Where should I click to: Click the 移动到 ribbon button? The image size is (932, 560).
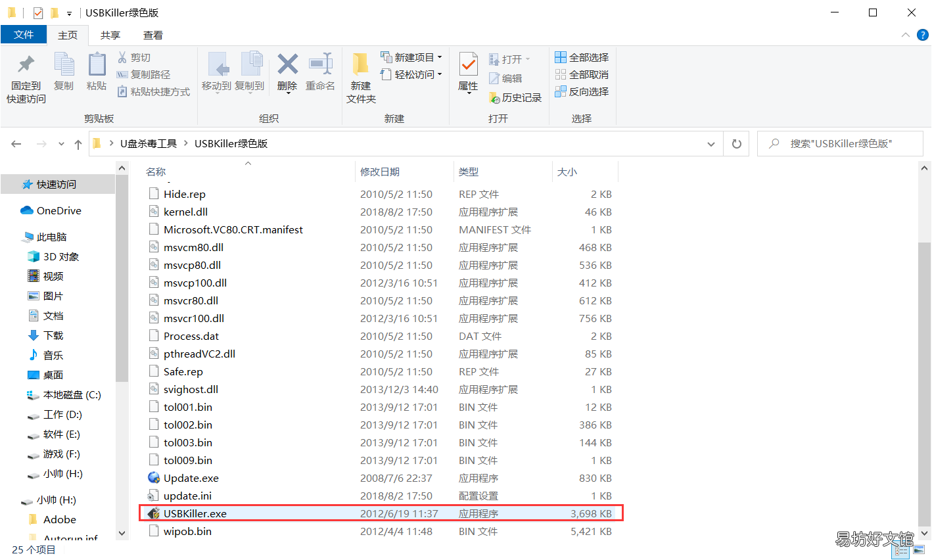pyautogui.click(x=217, y=72)
